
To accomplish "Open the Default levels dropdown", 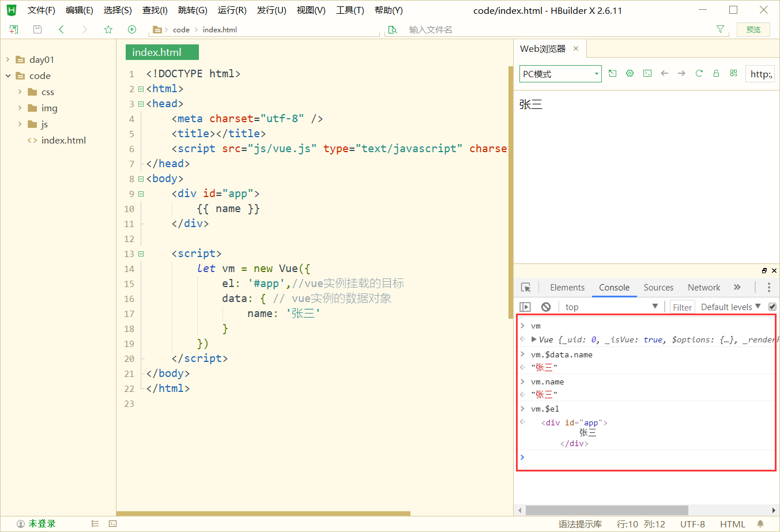I will tap(730, 307).
